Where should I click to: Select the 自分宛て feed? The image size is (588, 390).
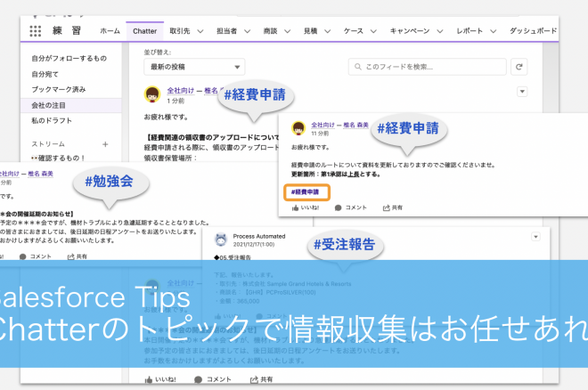[x=45, y=74]
